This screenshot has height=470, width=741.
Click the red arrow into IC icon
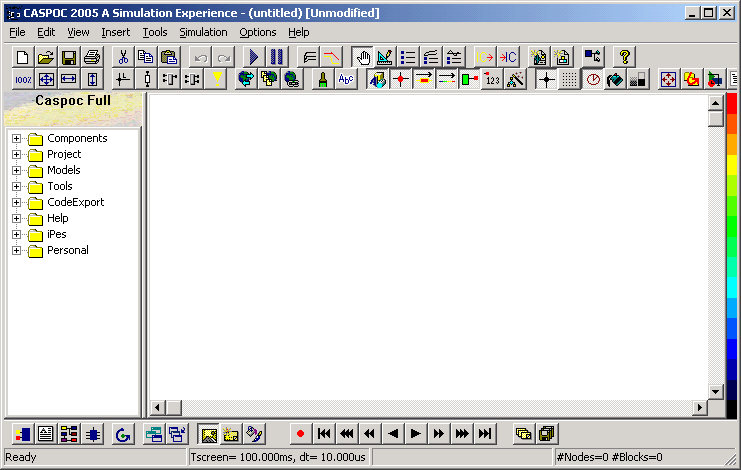(x=508, y=57)
